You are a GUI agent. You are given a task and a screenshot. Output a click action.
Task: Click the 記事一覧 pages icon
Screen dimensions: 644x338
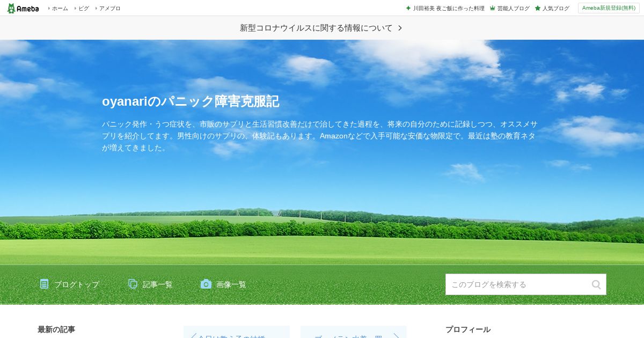[x=133, y=284]
